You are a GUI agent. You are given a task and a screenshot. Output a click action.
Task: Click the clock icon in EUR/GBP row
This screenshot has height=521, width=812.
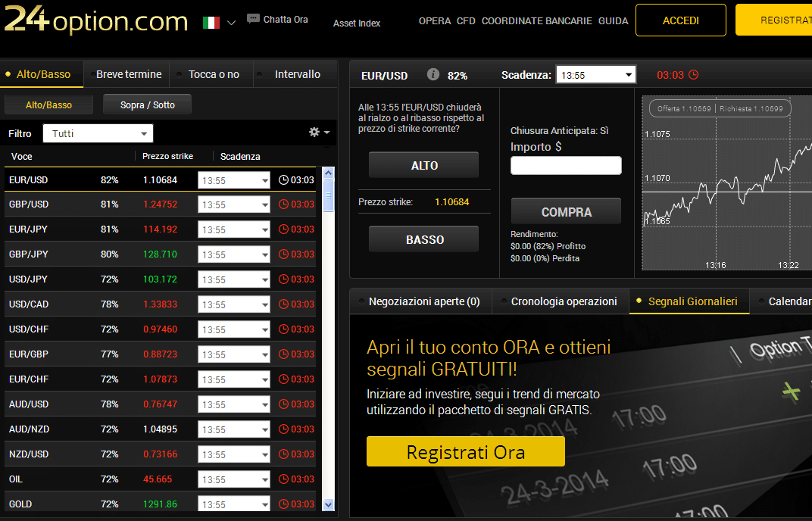click(x=283, y=354)
